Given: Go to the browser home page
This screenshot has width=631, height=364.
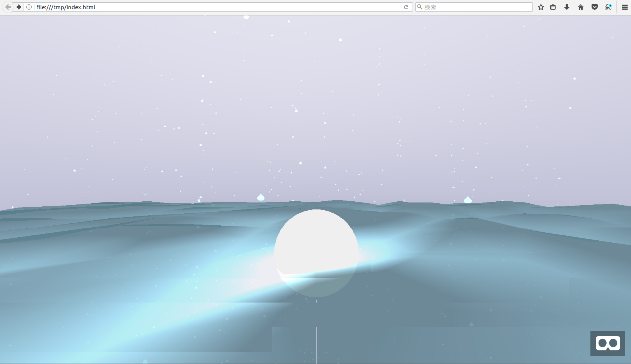Looking at the screenshot, I should click(x=581, y=7).
